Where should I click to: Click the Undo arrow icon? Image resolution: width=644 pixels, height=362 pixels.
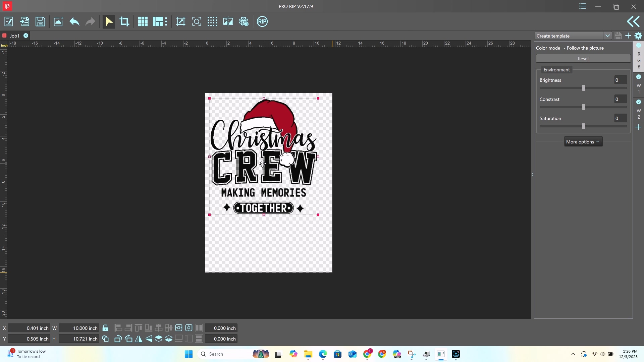click(74, 21)
